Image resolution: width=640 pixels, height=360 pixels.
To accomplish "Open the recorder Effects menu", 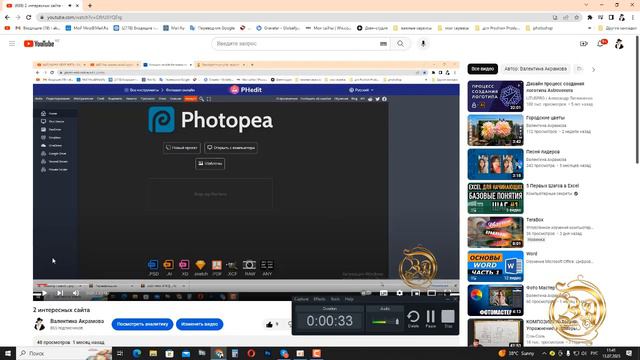I will pos(319,299).
